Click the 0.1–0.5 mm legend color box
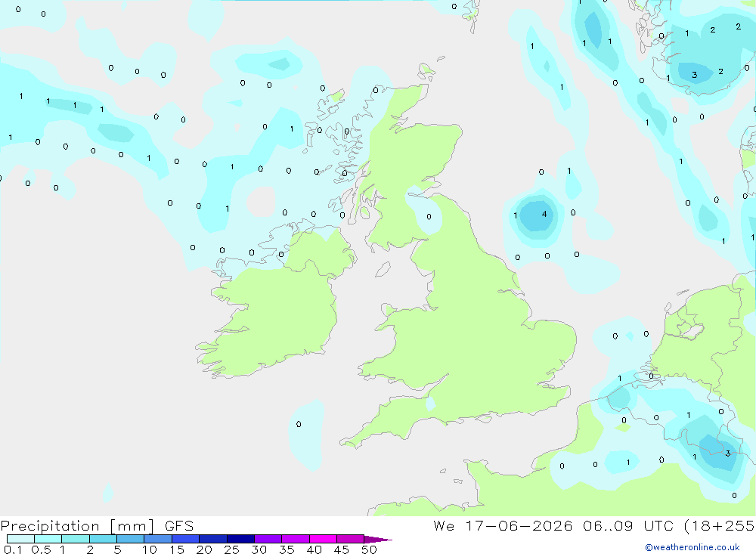 click(20, 539)
